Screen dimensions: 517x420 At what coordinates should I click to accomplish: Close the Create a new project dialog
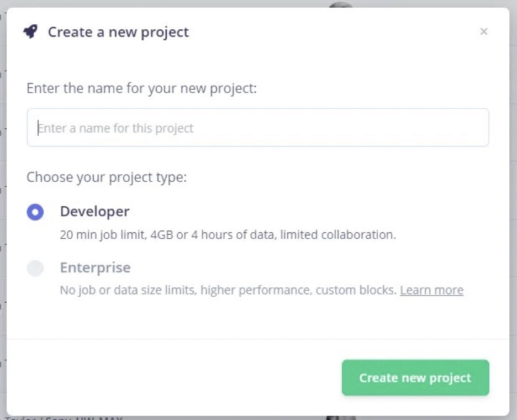tap(484, 32)
